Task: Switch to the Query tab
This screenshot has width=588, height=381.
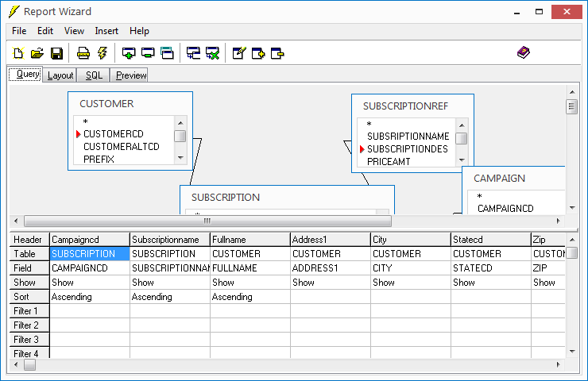Action: 25,74
